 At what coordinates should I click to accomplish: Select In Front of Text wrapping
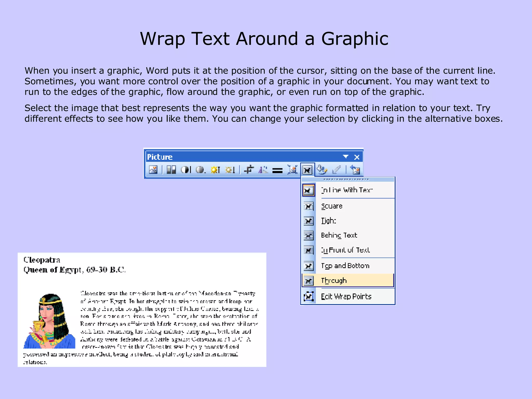click(348, 250)
